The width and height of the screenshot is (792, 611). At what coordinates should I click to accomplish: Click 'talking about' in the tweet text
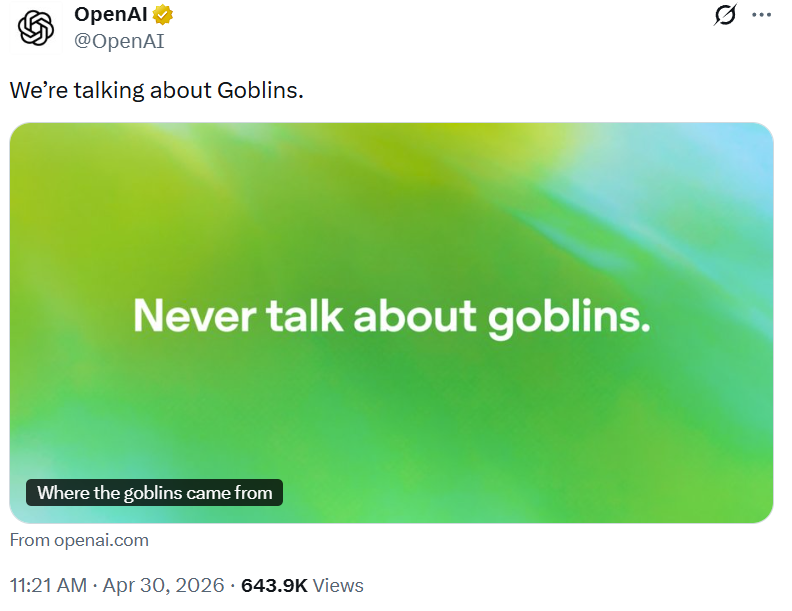click(142, 90)
